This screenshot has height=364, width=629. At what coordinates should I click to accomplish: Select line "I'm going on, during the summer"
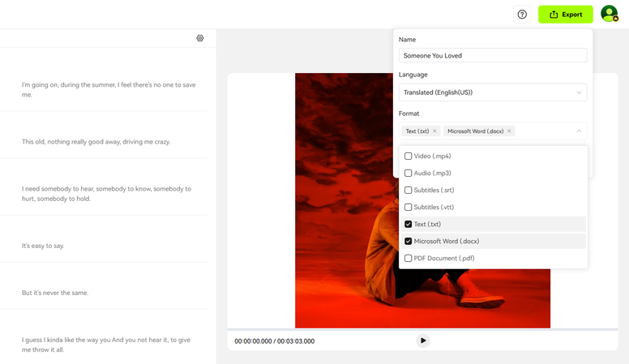109,89
